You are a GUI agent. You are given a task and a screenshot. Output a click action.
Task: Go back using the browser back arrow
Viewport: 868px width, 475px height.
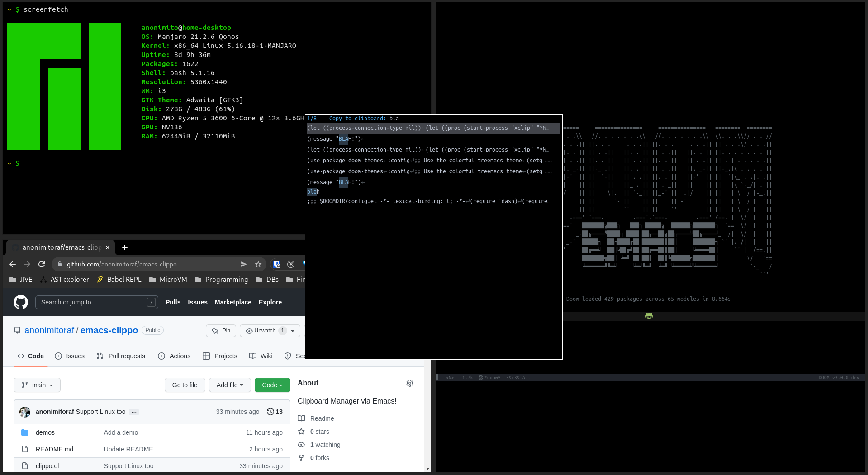13,264
